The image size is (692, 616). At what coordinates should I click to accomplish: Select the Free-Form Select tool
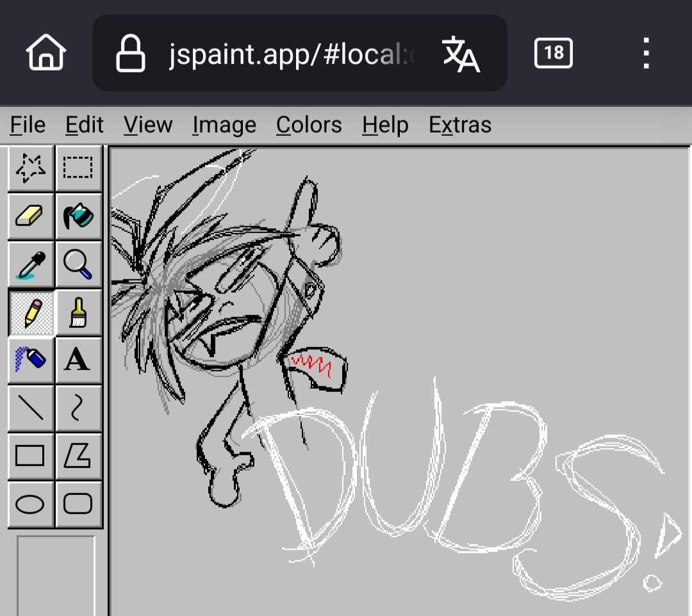[x=31, y=168]
